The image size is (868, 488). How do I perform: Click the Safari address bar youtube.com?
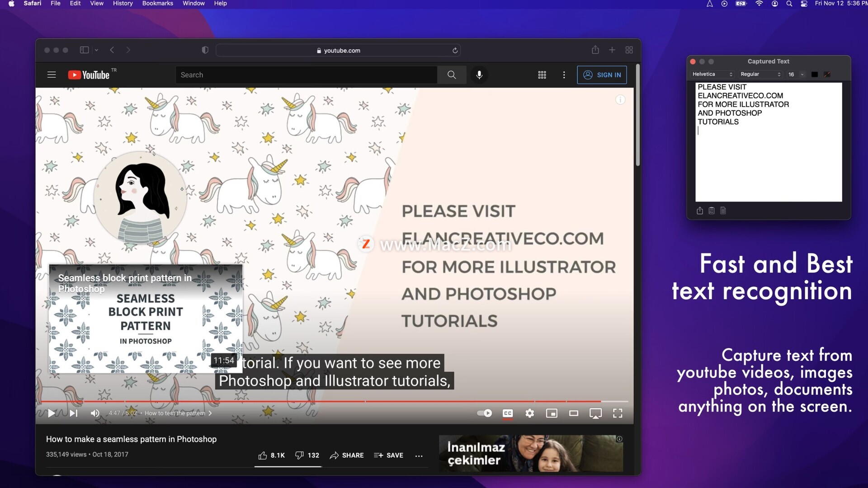tap(338, 51)
